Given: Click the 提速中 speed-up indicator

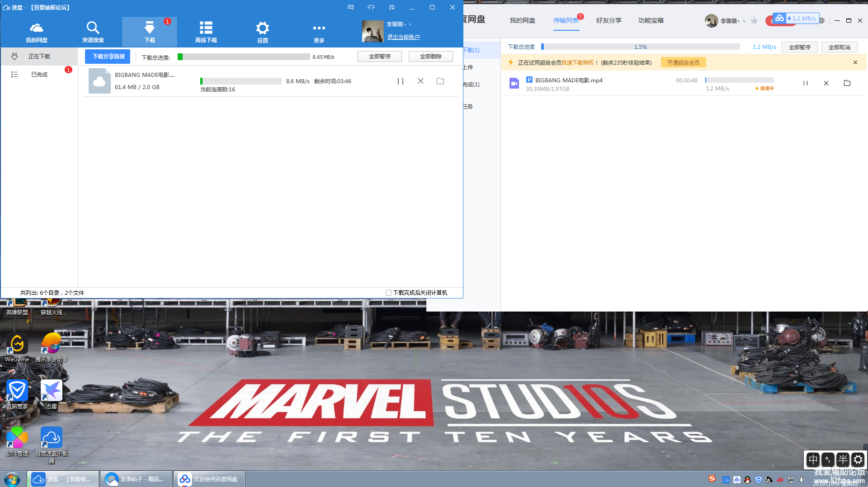Looking at the screenshot, I should [765, 89].
